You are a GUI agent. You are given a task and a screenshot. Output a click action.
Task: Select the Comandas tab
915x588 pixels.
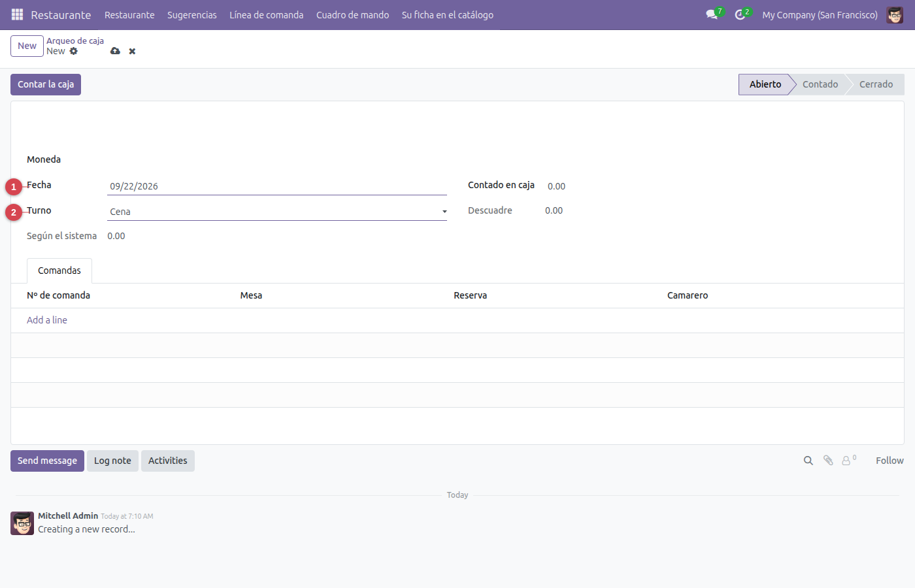point(59,270)
